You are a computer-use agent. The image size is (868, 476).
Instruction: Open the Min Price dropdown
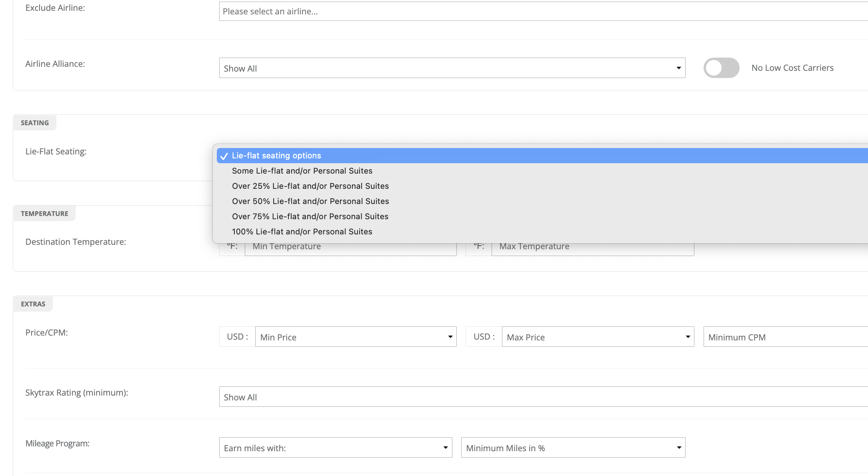pyautogui.click(x=355, y=337)
